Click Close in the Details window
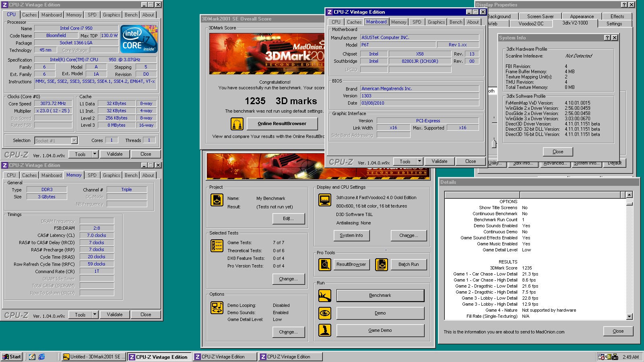The width and height of the screenshot is (644, 362). [618, 331]
